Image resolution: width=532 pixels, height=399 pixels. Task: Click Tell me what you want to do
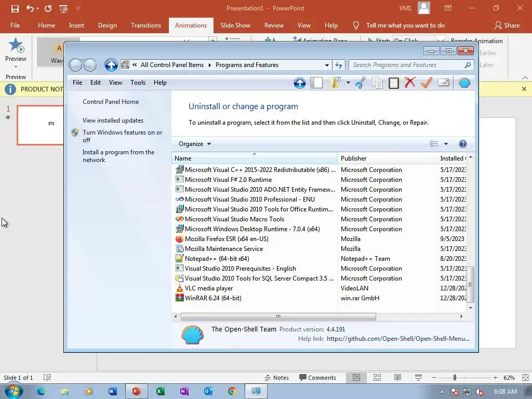(x=405, y=25)
